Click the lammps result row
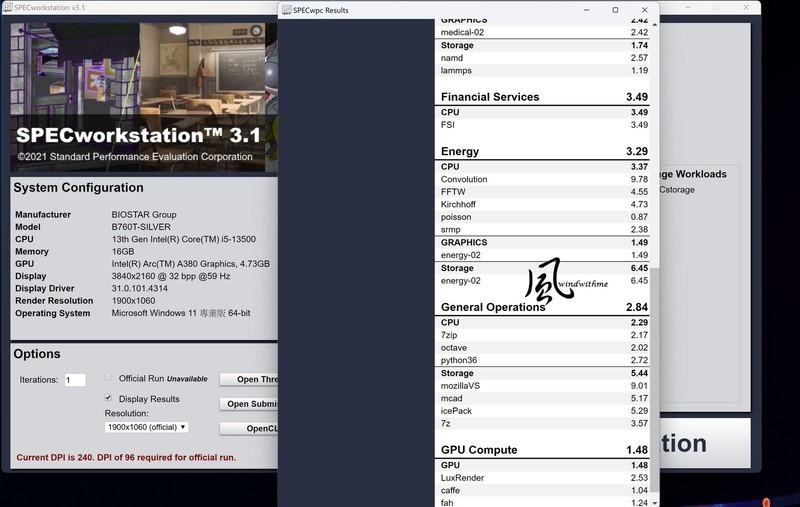 pos(543,70)
